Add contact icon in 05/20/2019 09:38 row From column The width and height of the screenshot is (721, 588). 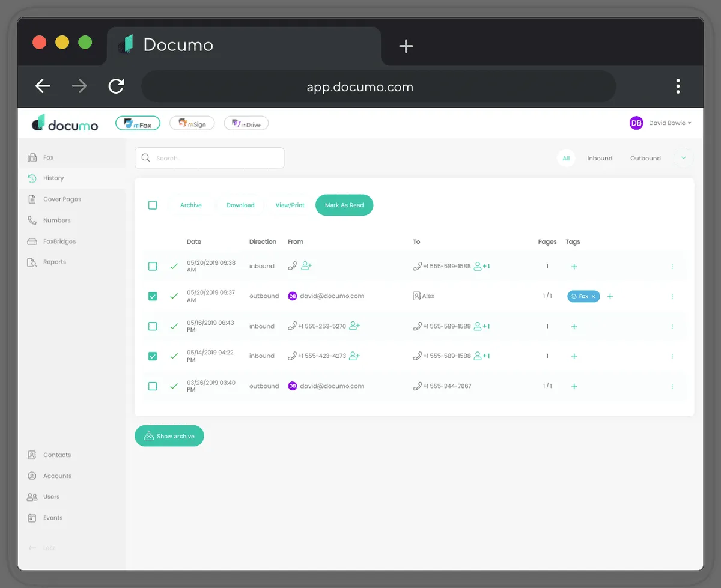coord(306,265)
